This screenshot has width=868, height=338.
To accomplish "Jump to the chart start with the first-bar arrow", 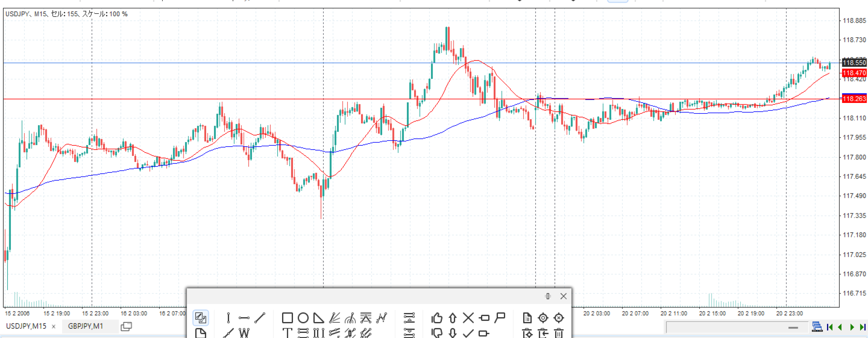I will pyautogui.click(x=830, y=327).
